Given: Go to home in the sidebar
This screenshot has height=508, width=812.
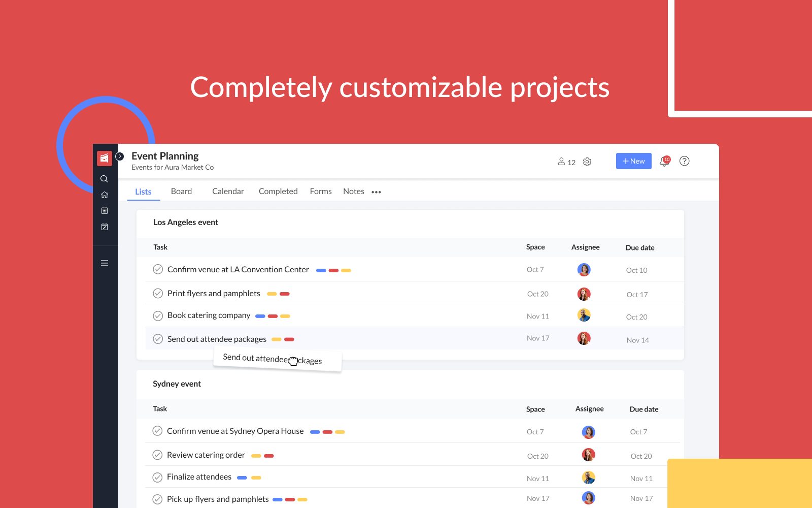Looking at the screenshot, I should [x=105, y=195].
